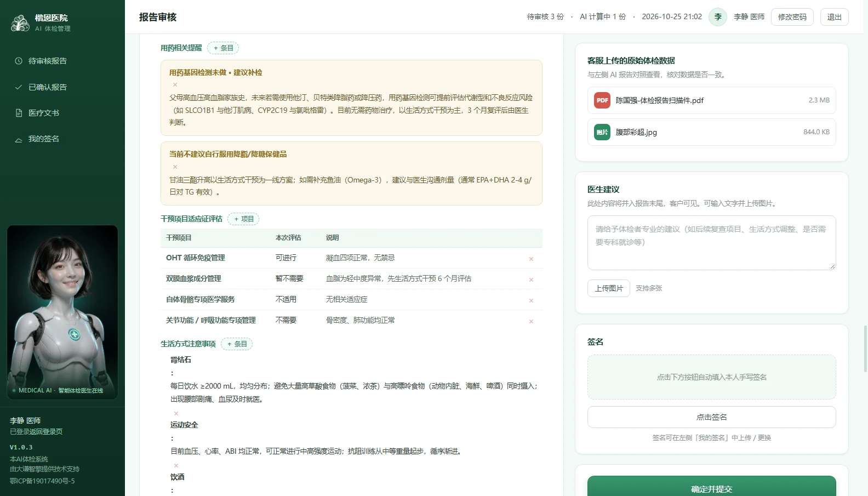The width and height of the screenshot is (868, 496).
Task: Click the 鄂ICP备19017490号-5 footer text
Action: pos(42,481)
